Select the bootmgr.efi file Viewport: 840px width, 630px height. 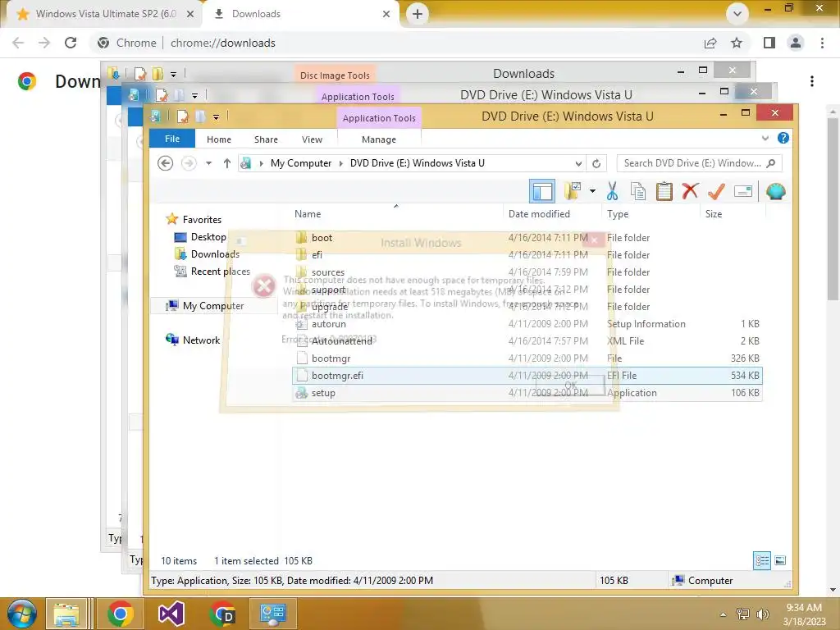pyautogui.click(x=527, y=375)
